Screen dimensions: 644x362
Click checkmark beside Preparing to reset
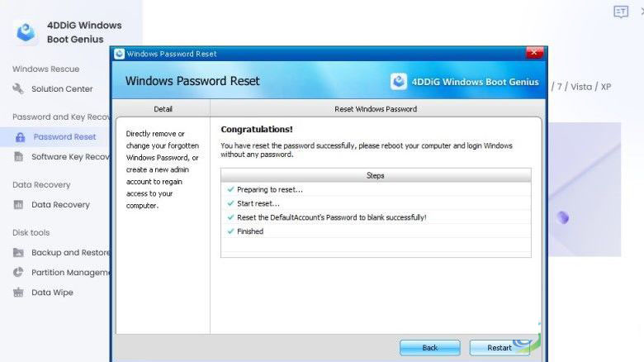(230, 189)
